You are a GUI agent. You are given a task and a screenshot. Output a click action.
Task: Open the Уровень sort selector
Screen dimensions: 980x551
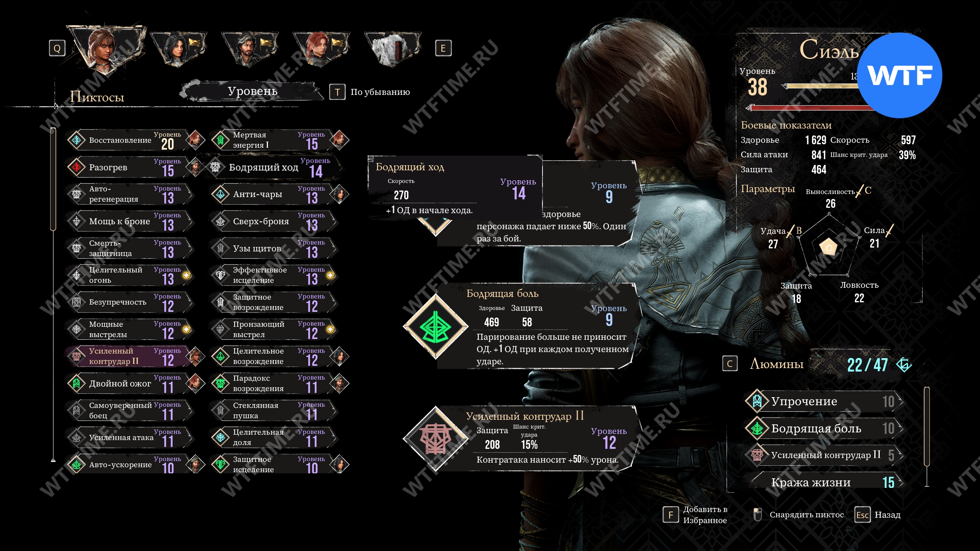click(253, 91)
